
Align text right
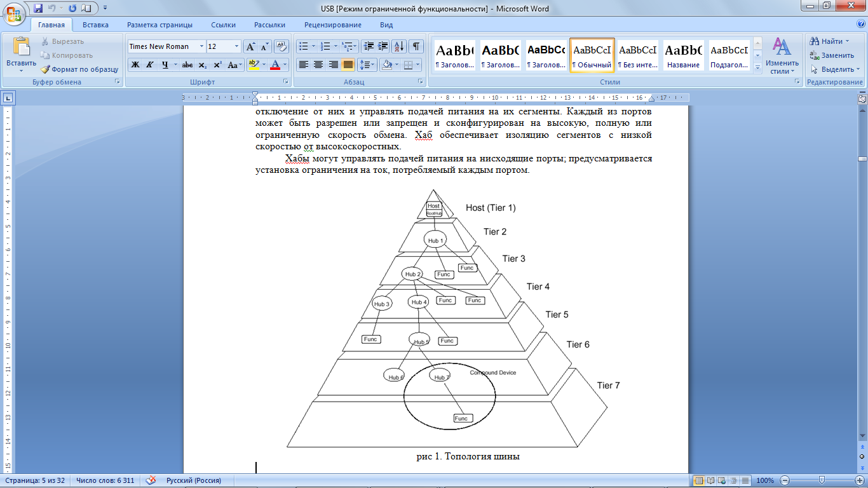click(x=333, y=65)
